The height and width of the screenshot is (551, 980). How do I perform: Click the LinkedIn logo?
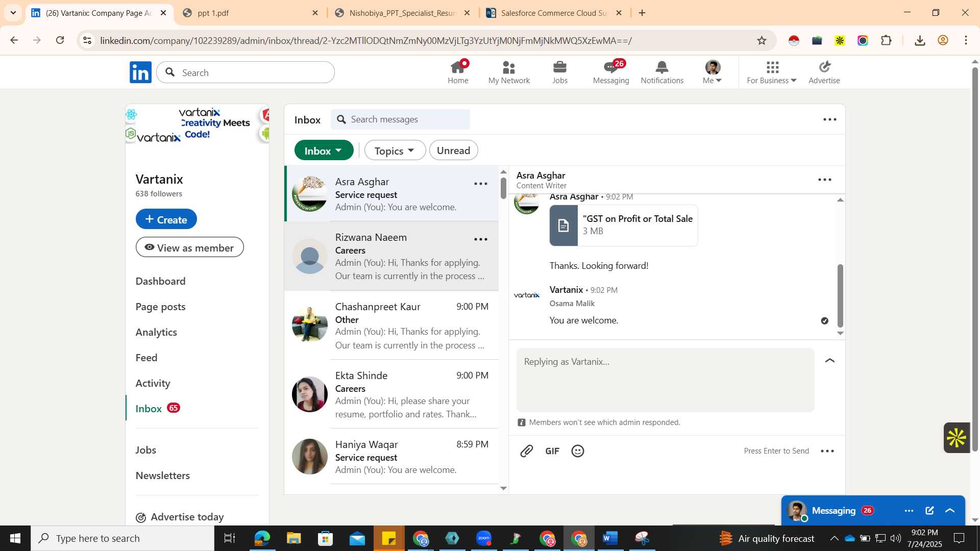(140, 72)
